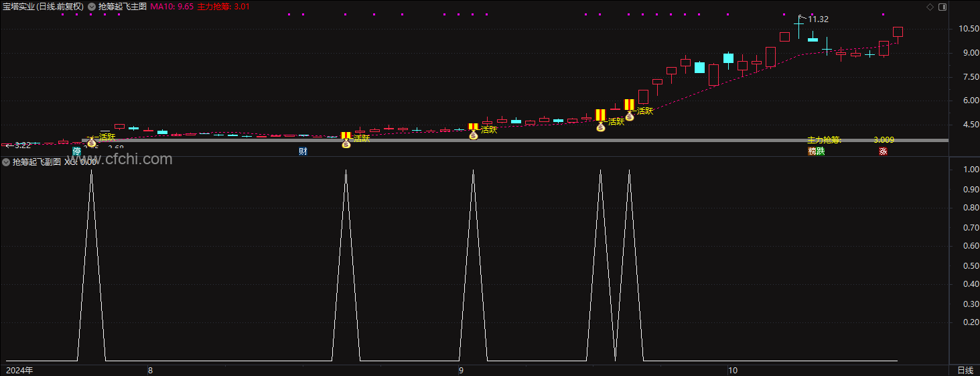The image size is (980, 376).
Task: Click the stock title 宝塔实业(日线.前复权)
Action: point(44,7)
